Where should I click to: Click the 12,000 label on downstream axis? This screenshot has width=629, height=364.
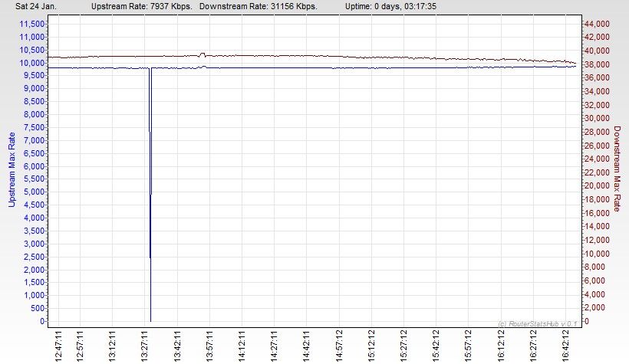pos(597,240)
